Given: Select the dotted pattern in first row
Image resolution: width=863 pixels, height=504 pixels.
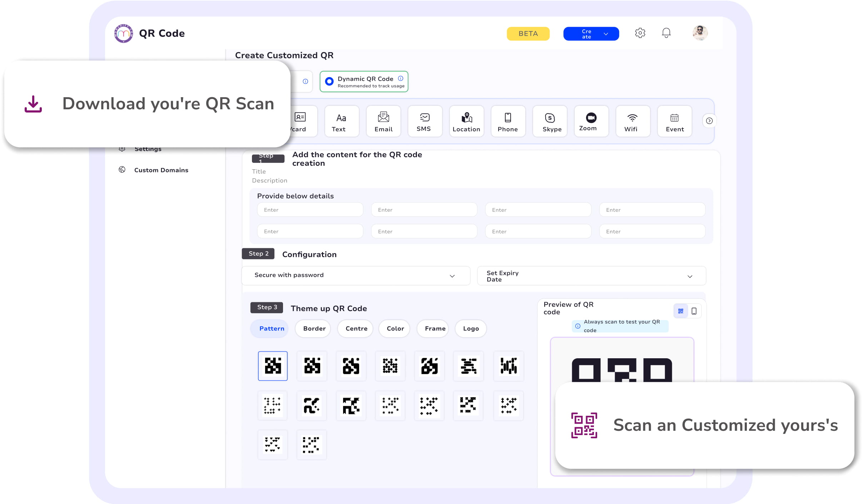Looking at the screenshot, I should point(390,366).
